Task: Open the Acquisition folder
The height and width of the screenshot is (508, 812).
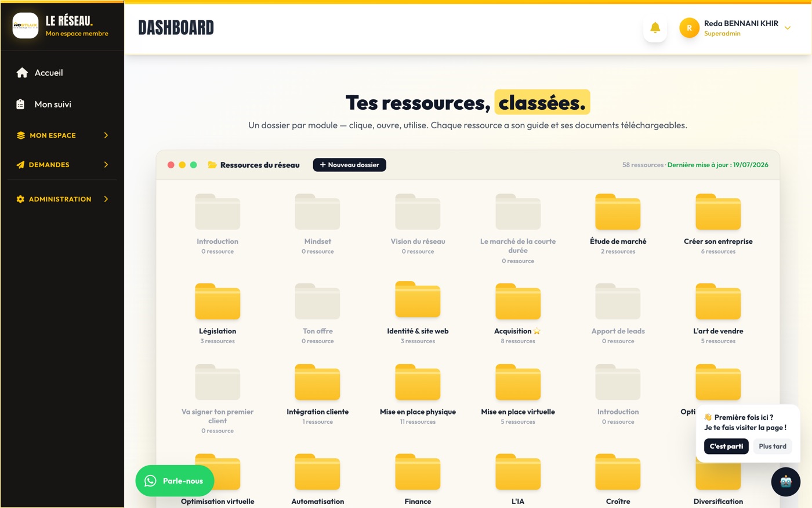Action: pos(518,314)
